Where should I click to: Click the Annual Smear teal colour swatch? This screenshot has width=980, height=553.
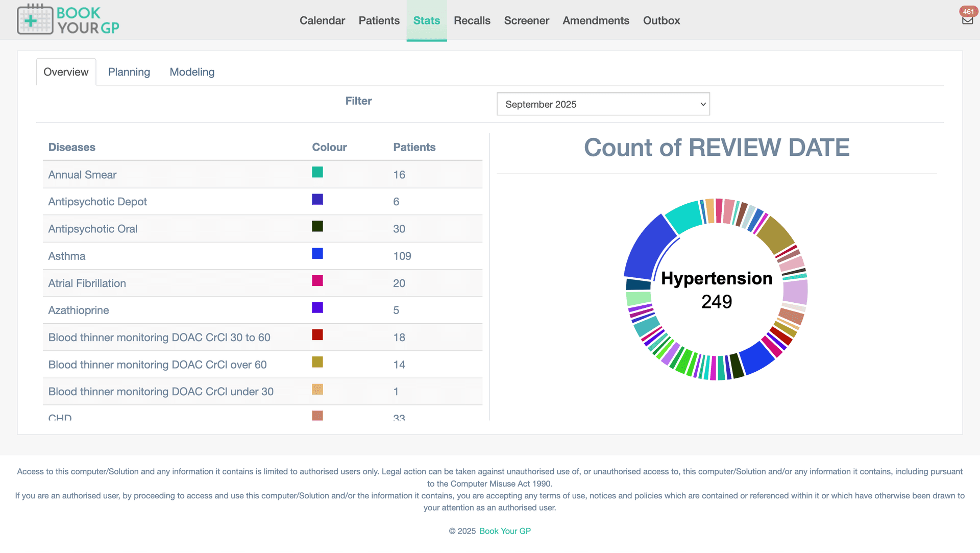[x=317, y=172]
